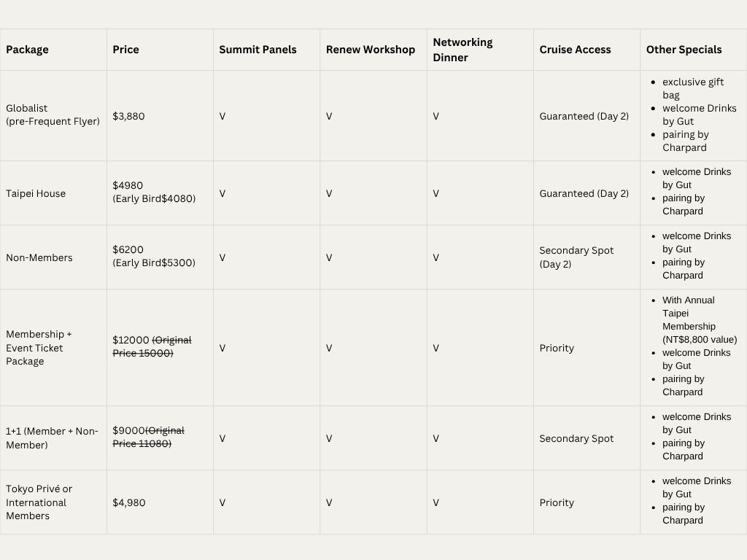
Task: Click the $6200 Early Bird $5300 cell
Action: 160,257
